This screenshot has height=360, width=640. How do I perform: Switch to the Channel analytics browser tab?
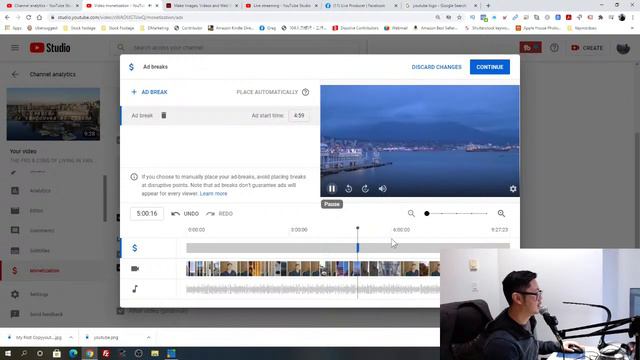point(42,6)
